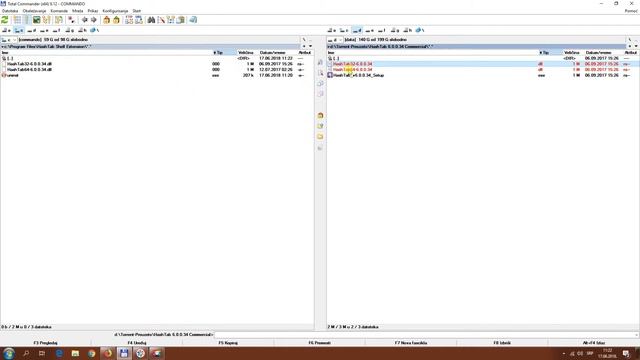Screen dimensions: 640x360
Task: Click the F4 Uredi button
Action: point(137,343)
